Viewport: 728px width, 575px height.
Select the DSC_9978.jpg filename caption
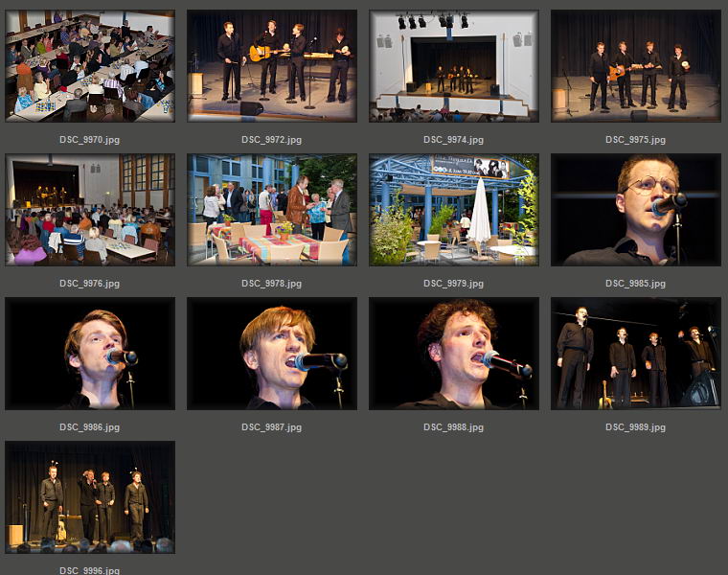point(271,284)
